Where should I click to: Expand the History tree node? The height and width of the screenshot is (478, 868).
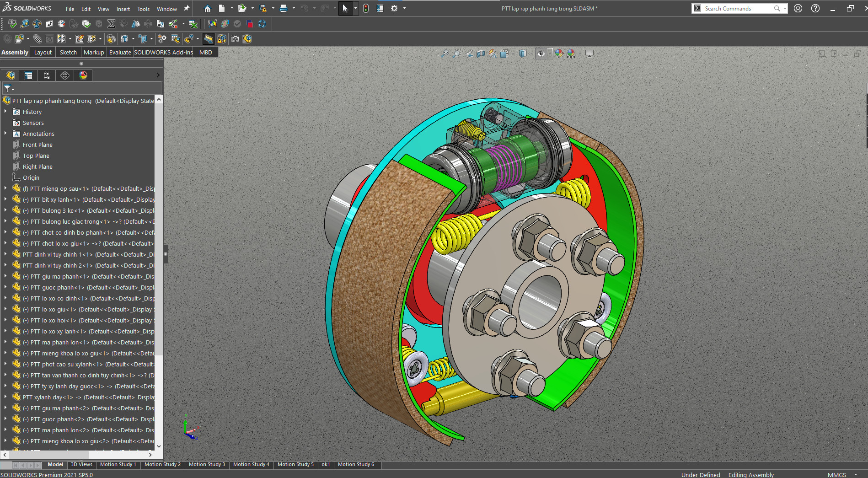coord(5,112)
